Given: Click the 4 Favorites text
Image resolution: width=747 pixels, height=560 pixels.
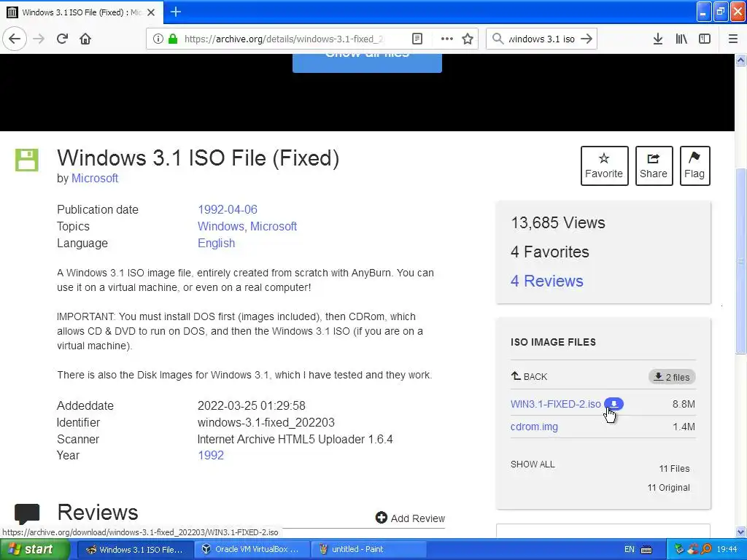Looking at the screenshot, I should tap(550, 252).
